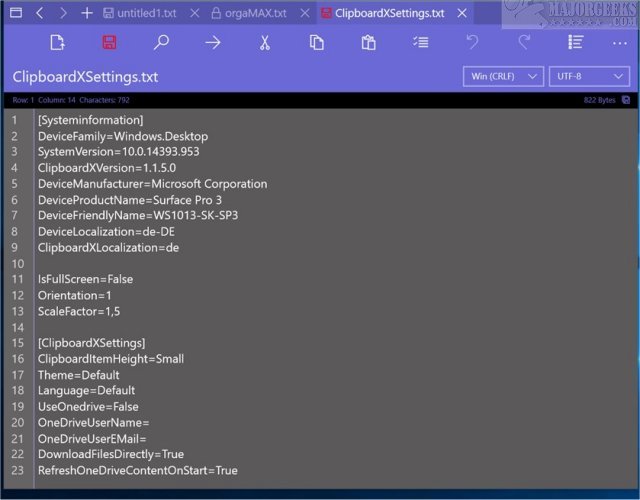Save file with the red disk icon

tap(109, 42)
